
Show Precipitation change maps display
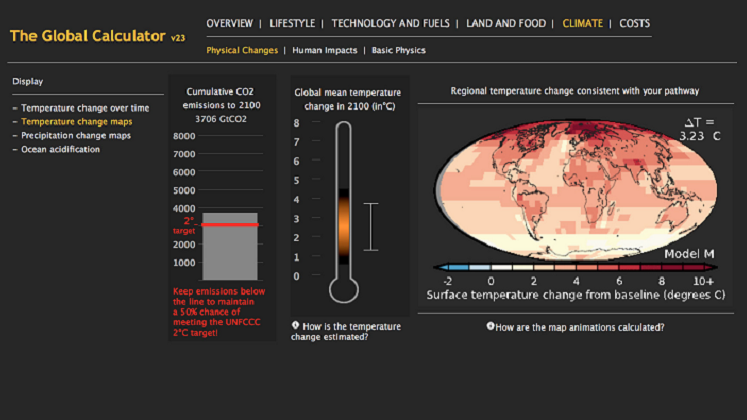click(x=81, y=135)
